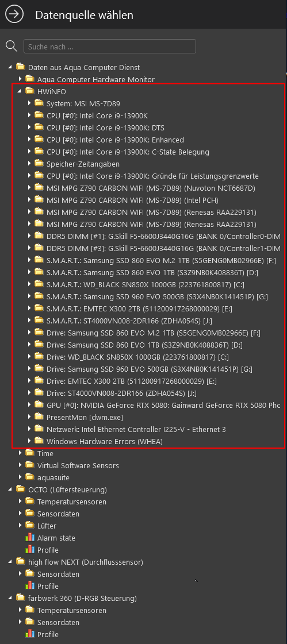Select 'Gründe für Leistungsgrenzwerte' CPU entry
Screen dimensions: 287x644
pos(152,176)
